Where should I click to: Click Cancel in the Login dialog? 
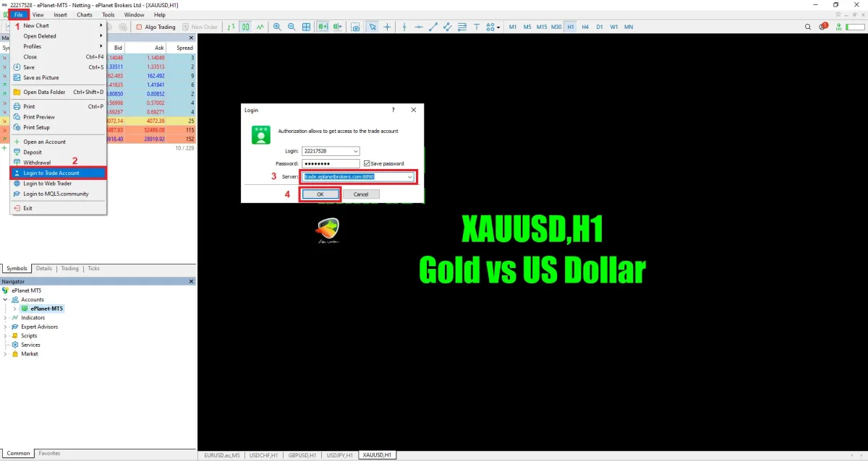[361, 194]
